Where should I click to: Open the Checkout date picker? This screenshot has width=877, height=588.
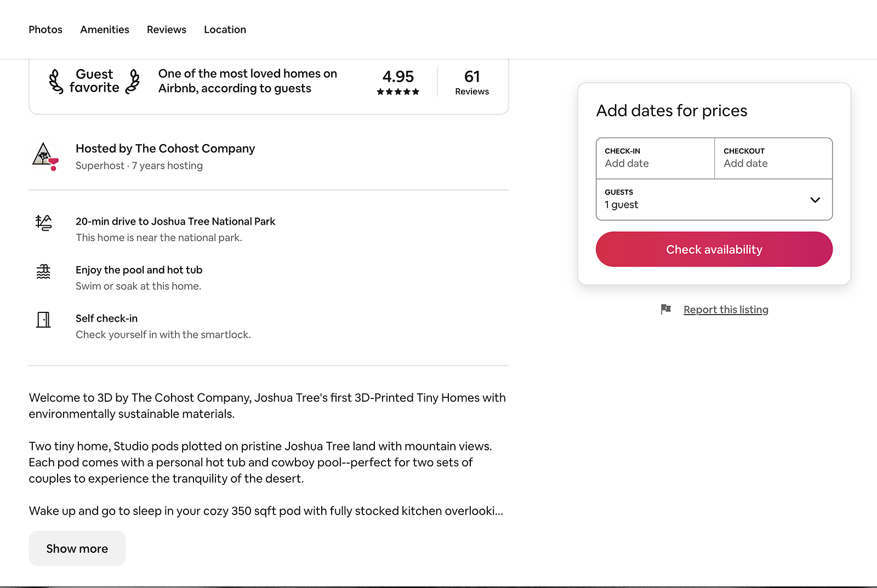pos(773,158)
